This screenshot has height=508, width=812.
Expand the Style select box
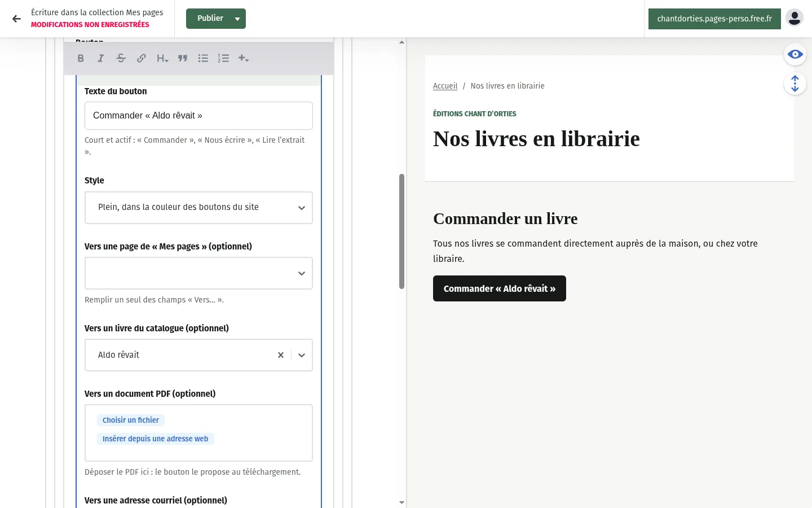click(198, 208)
